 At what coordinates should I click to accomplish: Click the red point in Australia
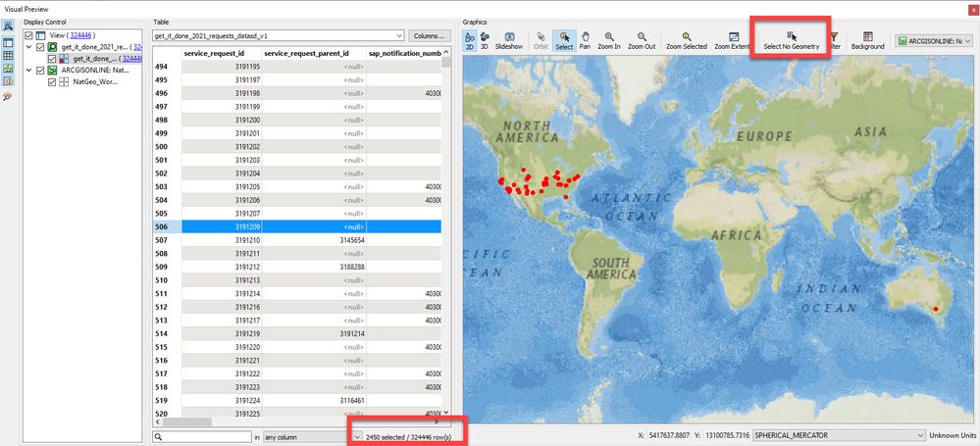click(x=936, y=309)
